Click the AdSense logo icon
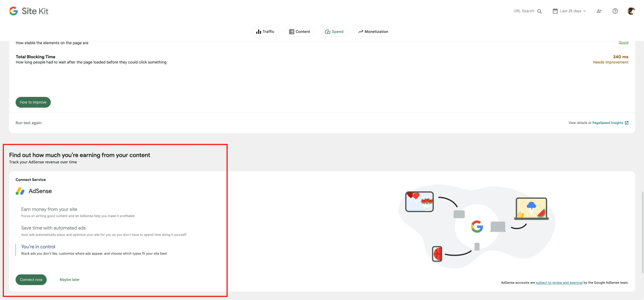 pos(20,191)
